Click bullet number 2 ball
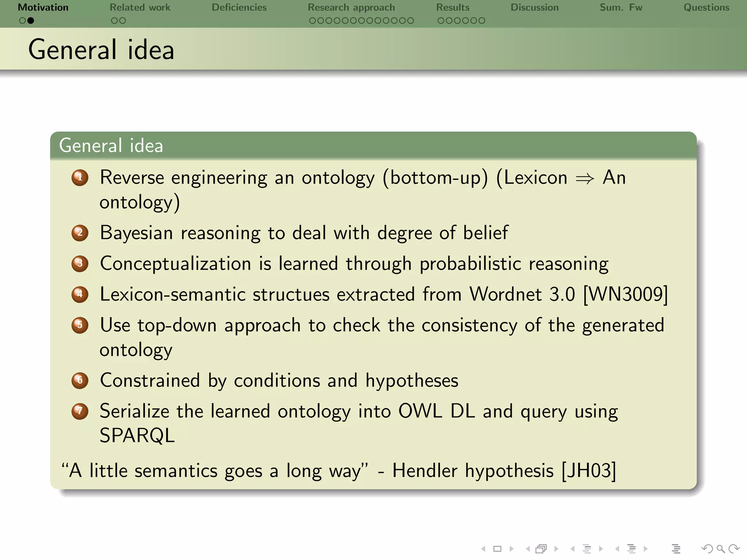 [80, 233]
